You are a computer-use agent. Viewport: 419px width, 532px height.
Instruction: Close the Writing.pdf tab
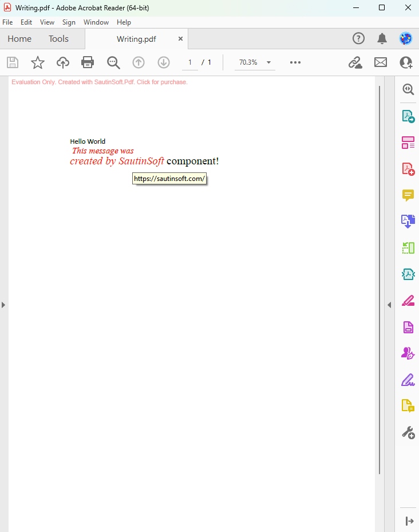click(180, 39)
